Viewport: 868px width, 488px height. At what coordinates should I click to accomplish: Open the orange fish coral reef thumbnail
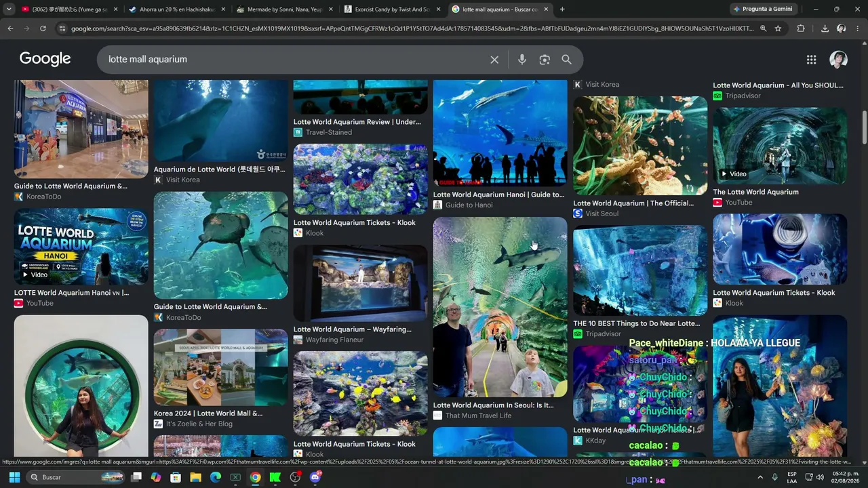[639, 146]
